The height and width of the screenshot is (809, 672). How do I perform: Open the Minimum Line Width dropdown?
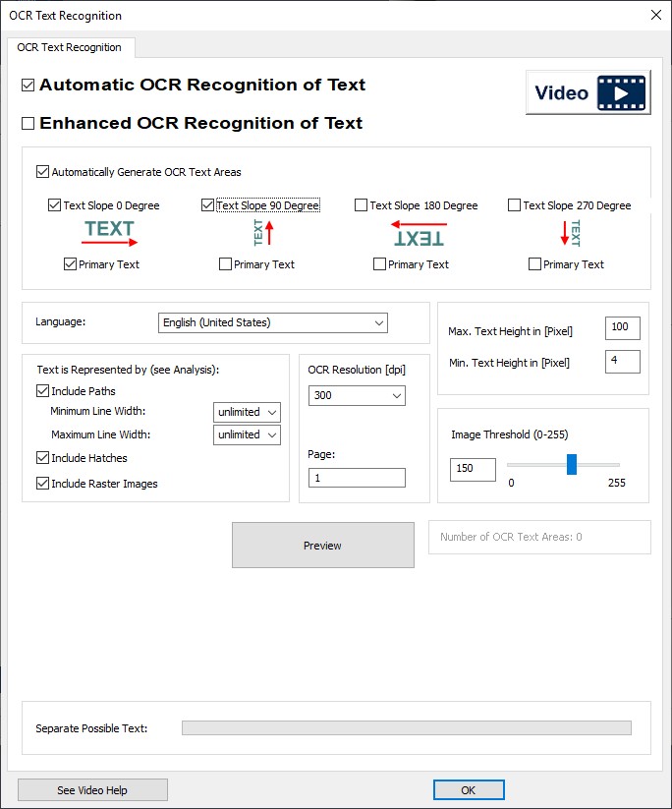point(247,412)
